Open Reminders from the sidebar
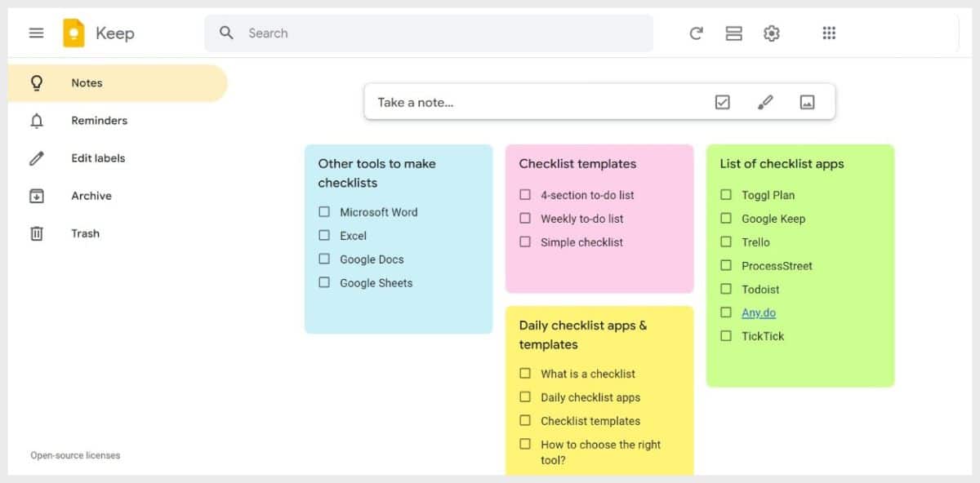 point(99,120)
